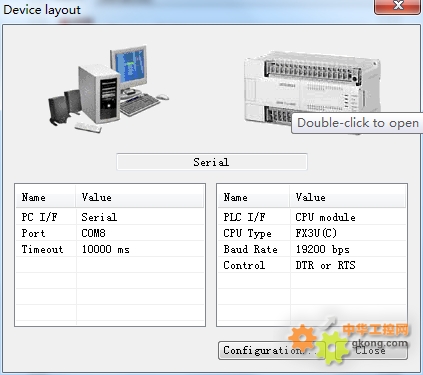Select the Control row label
This screenshot has height=375, width=423.
click(244, 265)
